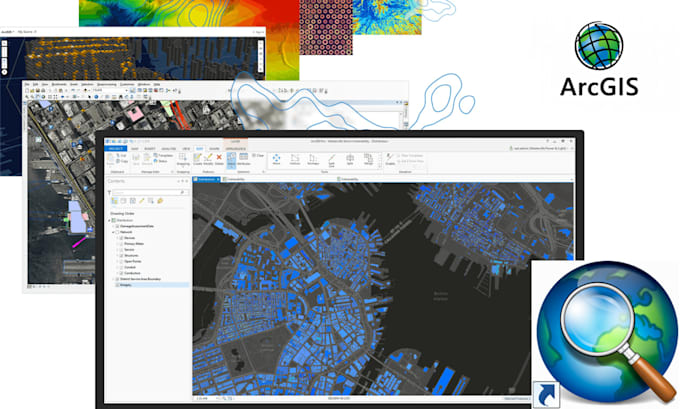Collapse the Distribution map in Contents
The image size is (680, 409).
point(109,220)
